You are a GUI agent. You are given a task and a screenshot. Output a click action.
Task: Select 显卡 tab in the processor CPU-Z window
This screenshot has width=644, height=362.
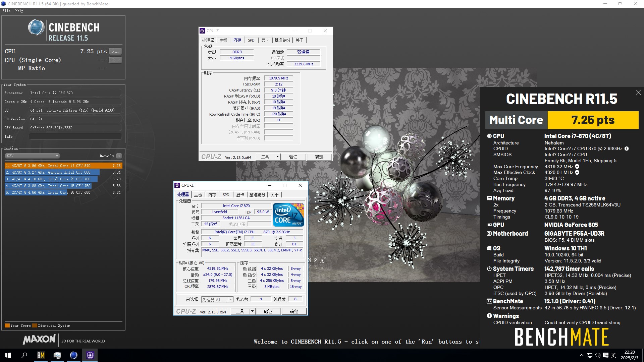click(240, 195)
